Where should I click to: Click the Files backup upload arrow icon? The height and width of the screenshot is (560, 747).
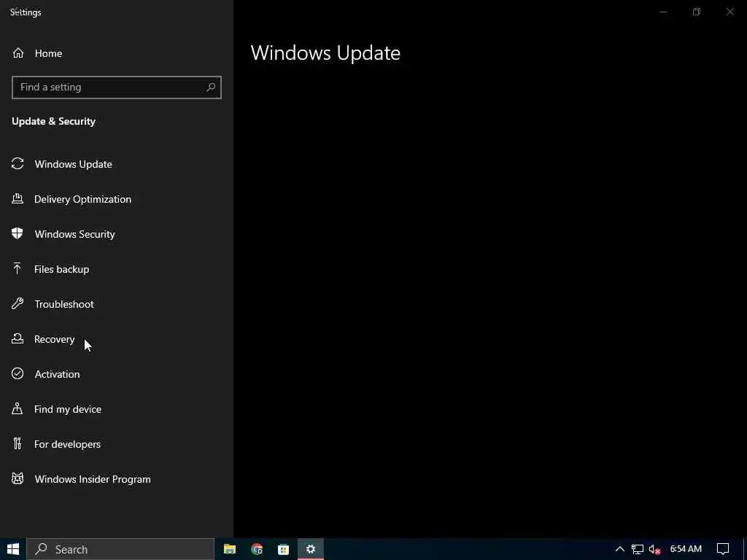coord(18,268)
